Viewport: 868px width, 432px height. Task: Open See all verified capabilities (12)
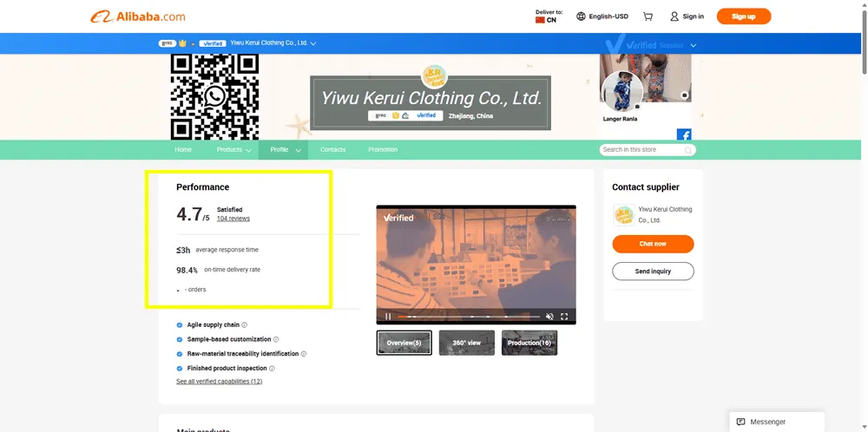pos(220,382)
